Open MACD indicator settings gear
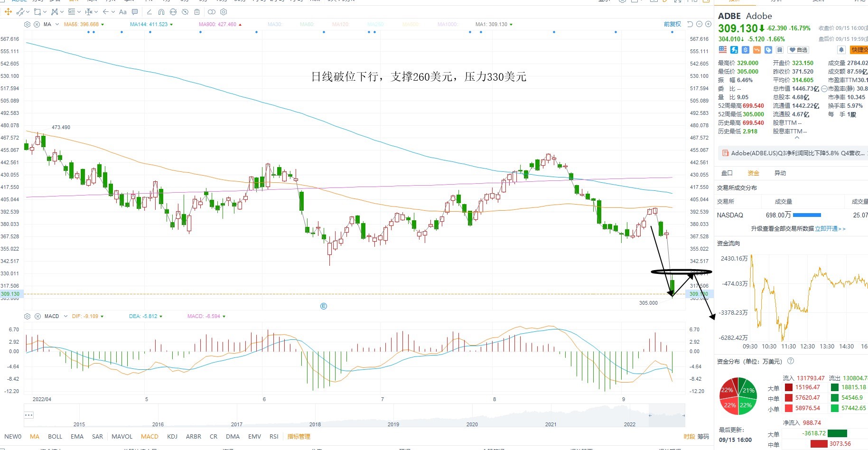 [28, 316]
